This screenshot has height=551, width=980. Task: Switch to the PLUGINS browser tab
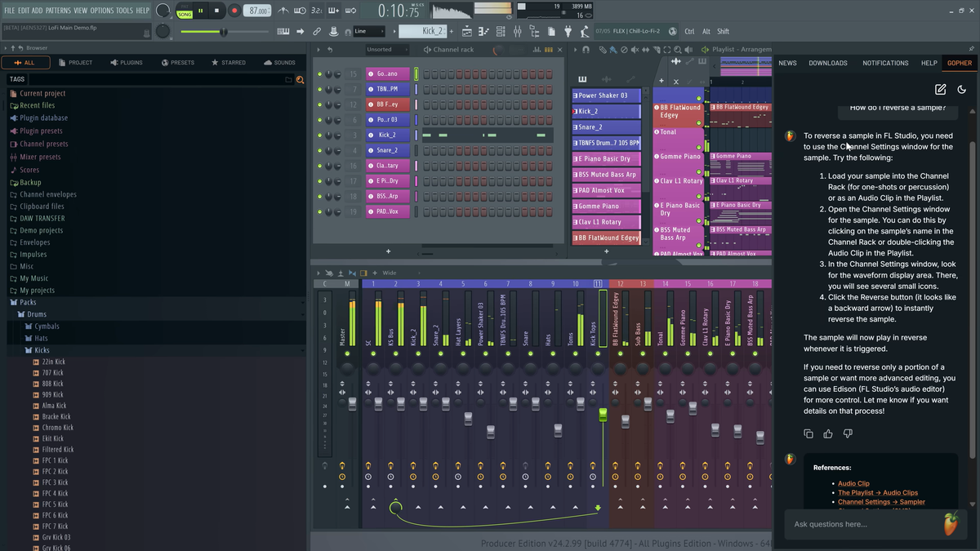tap(126, 62)
